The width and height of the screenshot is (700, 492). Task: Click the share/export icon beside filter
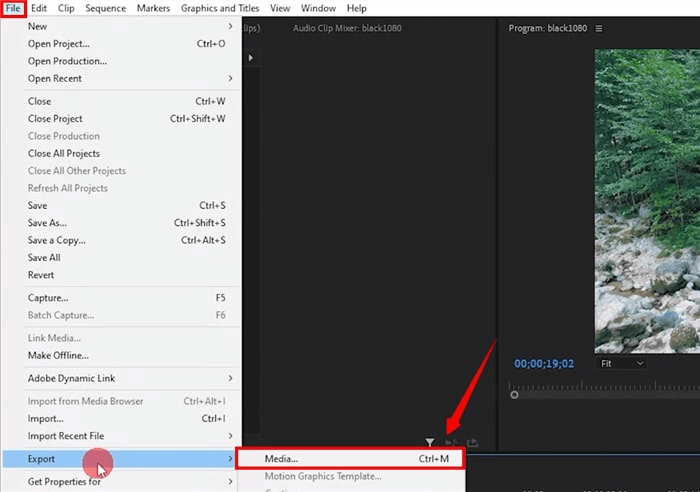(x=472, y=442)
